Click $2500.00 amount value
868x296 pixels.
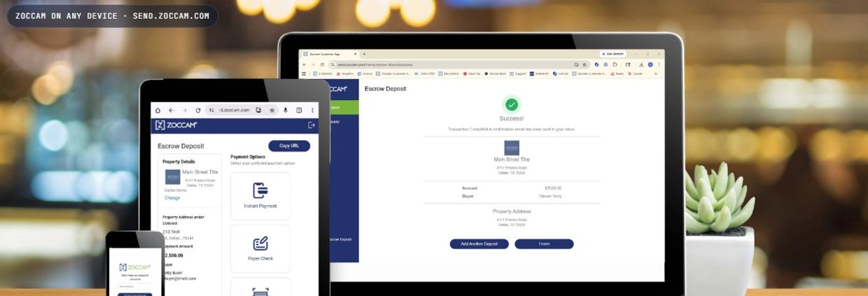pyautogui.click(x=553, y=188)
